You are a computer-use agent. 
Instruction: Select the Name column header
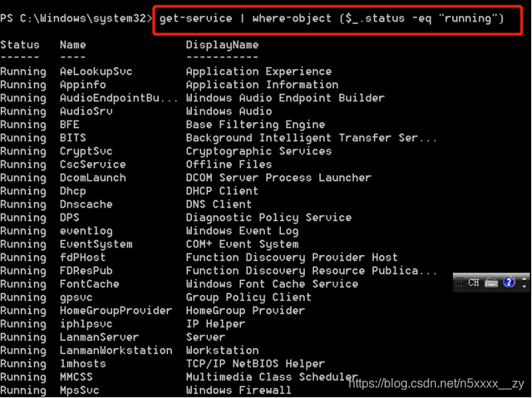[73, 45]
